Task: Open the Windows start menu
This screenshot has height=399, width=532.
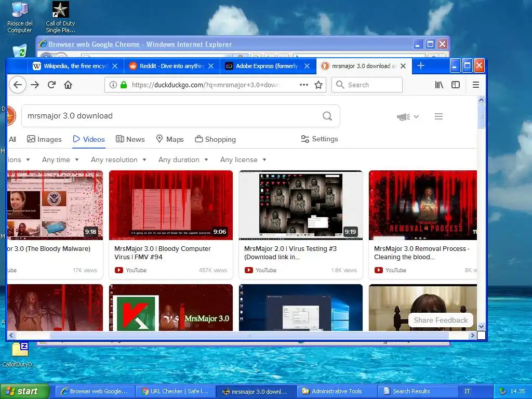Action: [24, 391]
